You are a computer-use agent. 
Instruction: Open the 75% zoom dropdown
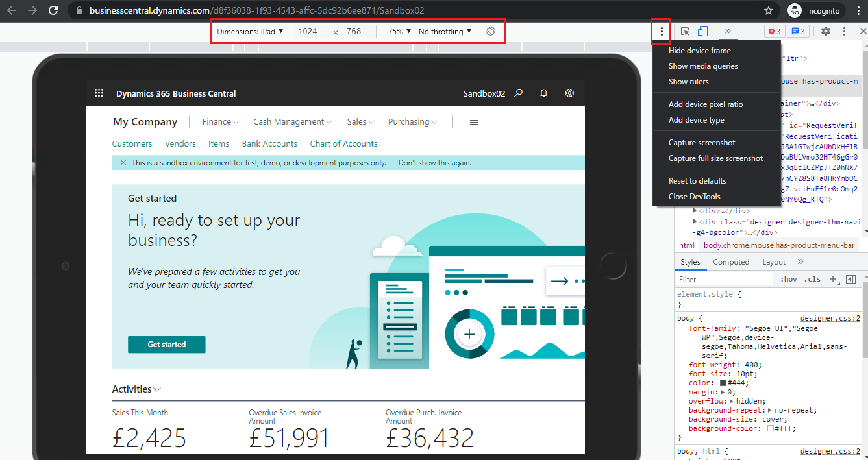pos(401,31)
